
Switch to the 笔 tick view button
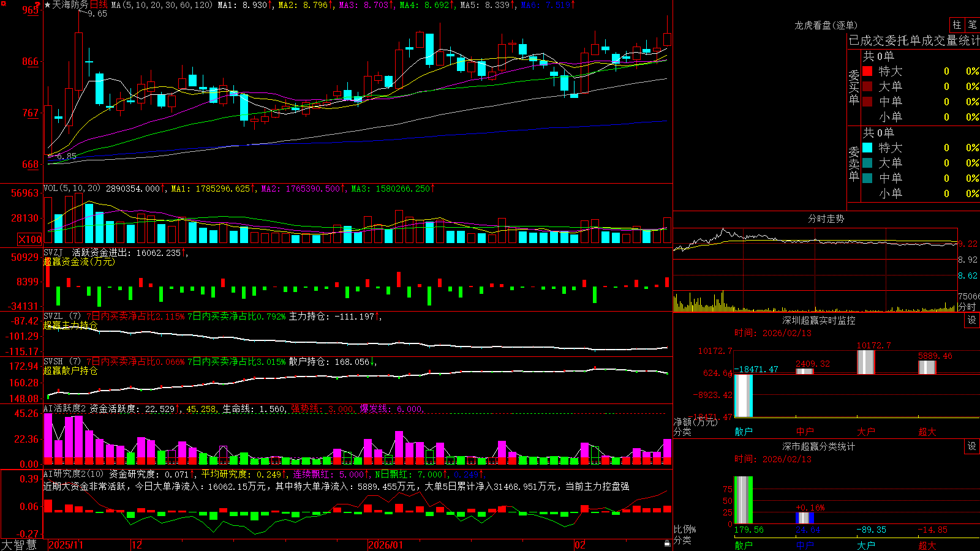point(972,24)
